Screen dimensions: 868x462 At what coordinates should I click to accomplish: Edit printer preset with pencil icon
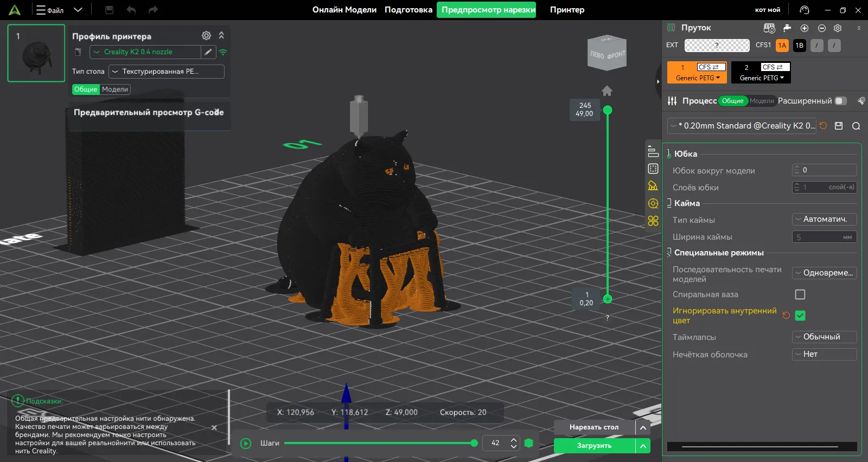pyautogui.click(x=208, y=52)
